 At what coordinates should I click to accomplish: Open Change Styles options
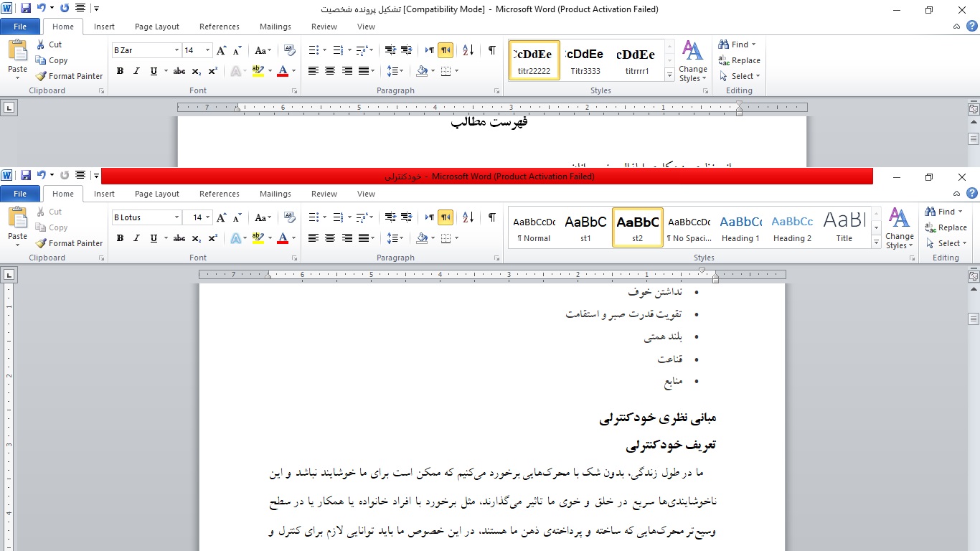(x=899, y=228)
